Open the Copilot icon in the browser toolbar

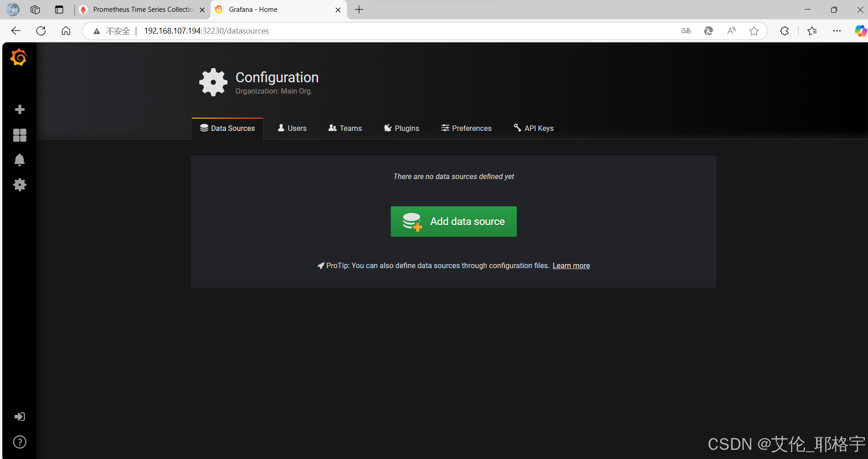[x=860, y=31]
